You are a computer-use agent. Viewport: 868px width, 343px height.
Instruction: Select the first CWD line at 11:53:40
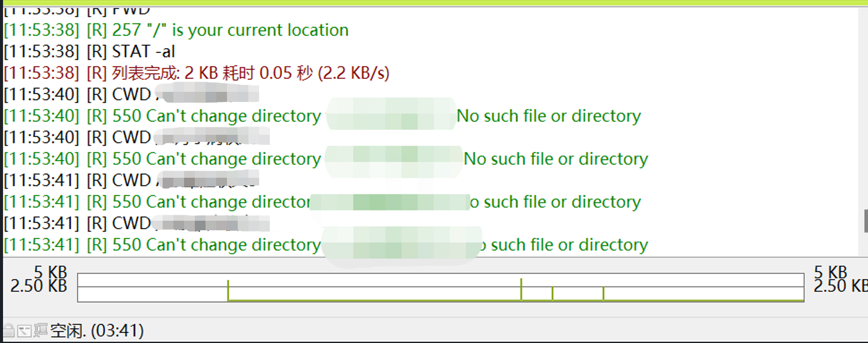coord(131,94)
